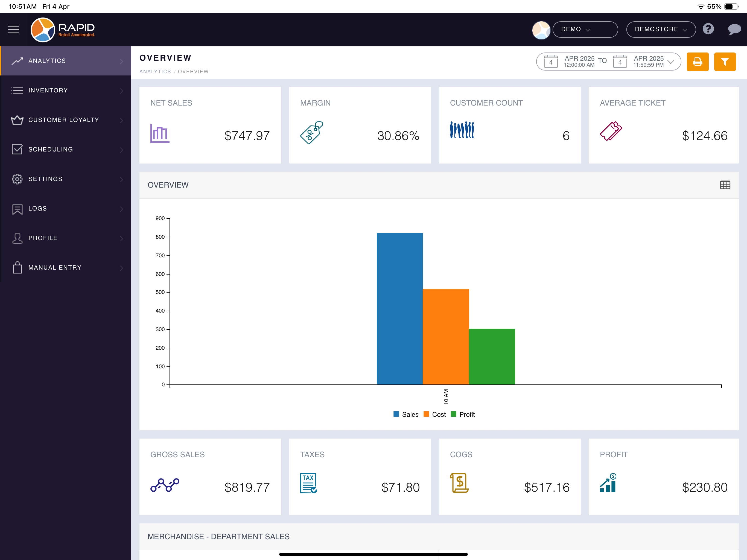Expand the Profile menu chevron
This screenshot has width=747, height=560.
click(122, 238)
